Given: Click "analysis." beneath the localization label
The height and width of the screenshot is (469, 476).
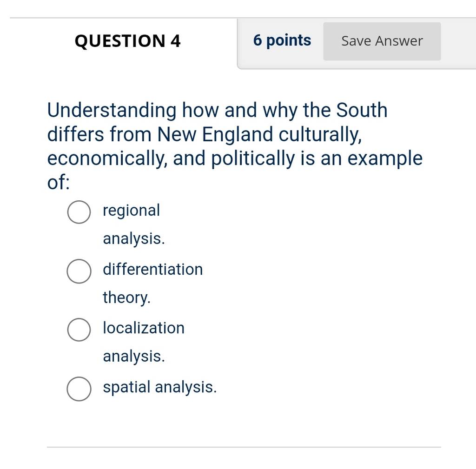Looking at the screenshot, I should (x=134, y=357).
